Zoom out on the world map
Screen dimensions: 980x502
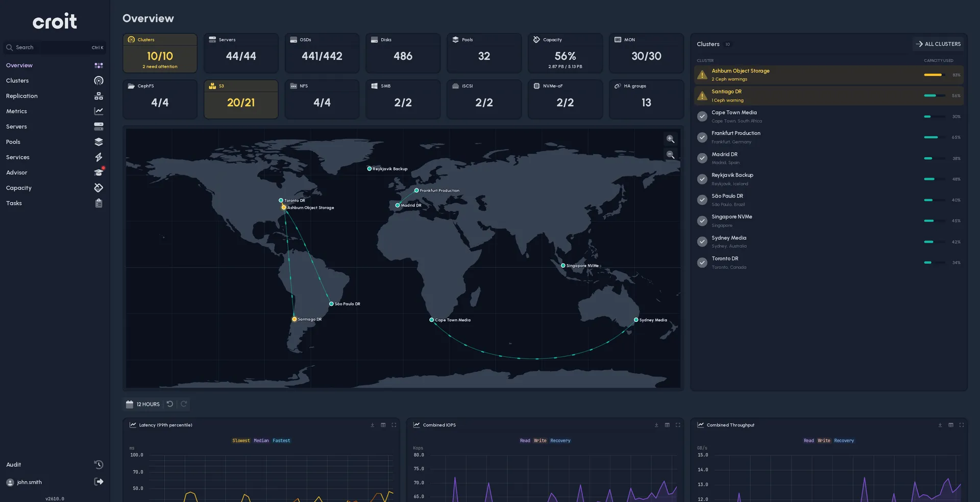pyautogui.click(x=670, y=155)
